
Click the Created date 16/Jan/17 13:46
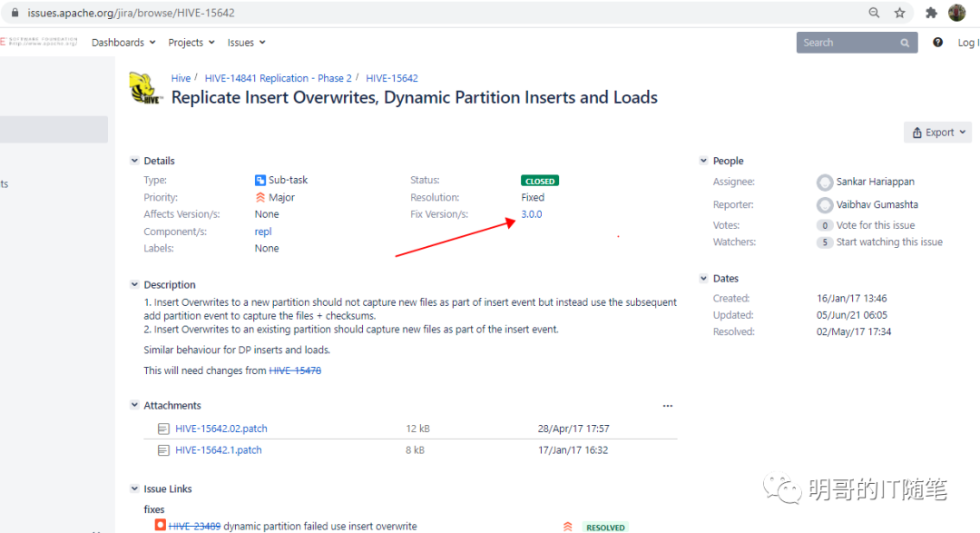[852, 299]
